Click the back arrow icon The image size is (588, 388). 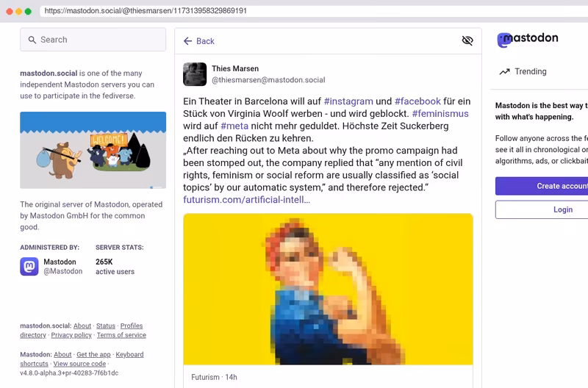coord(188,41)
